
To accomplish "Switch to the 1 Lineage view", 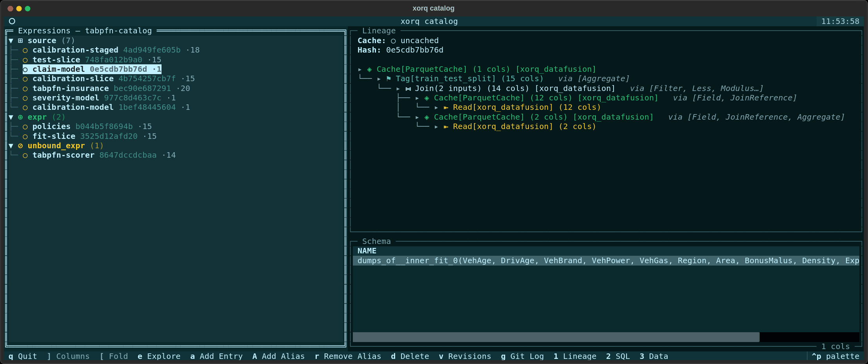I will pyautogui.click(x=575, y=356).
